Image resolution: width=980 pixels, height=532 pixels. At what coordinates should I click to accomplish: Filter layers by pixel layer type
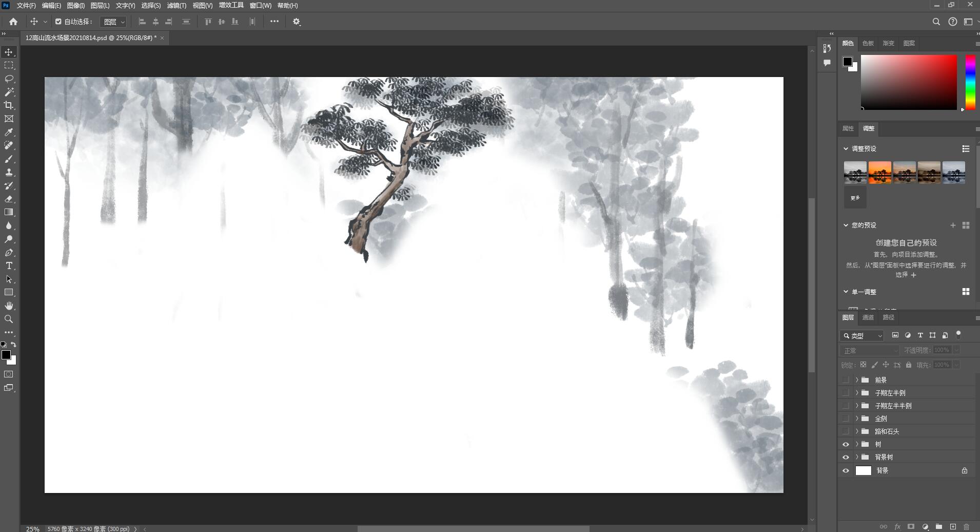coord(895,335)
